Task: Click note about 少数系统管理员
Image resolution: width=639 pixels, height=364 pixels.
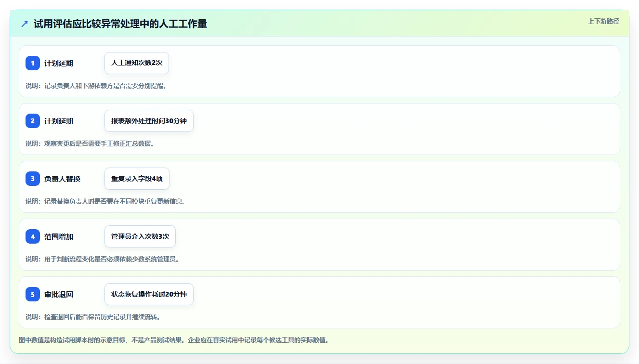Action: tap(102, 259)
